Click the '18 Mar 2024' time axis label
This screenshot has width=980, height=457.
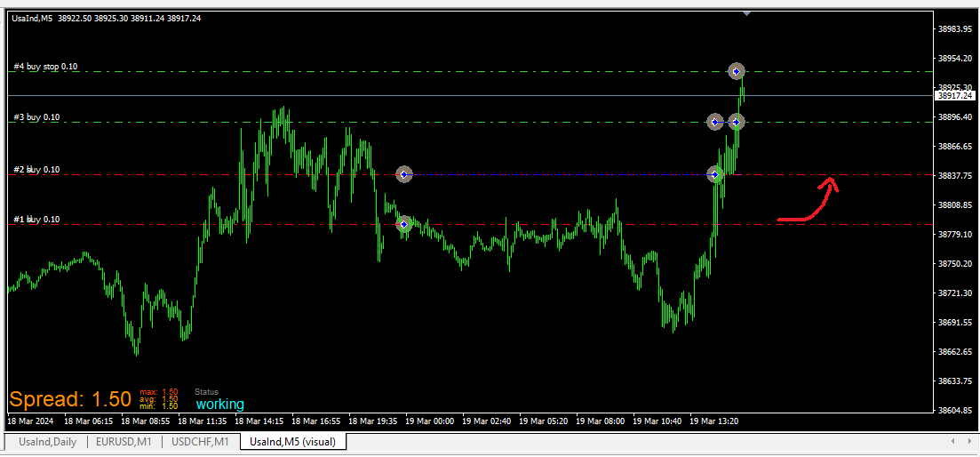(30, 421)
